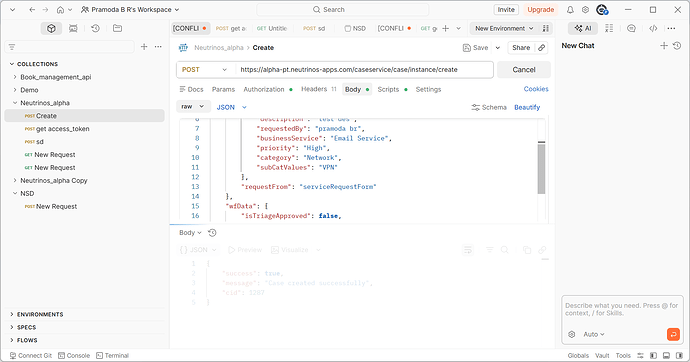This screenshot has width=690, height=362.
Task: Switch to the Headers tab
Action: point(319,89)
